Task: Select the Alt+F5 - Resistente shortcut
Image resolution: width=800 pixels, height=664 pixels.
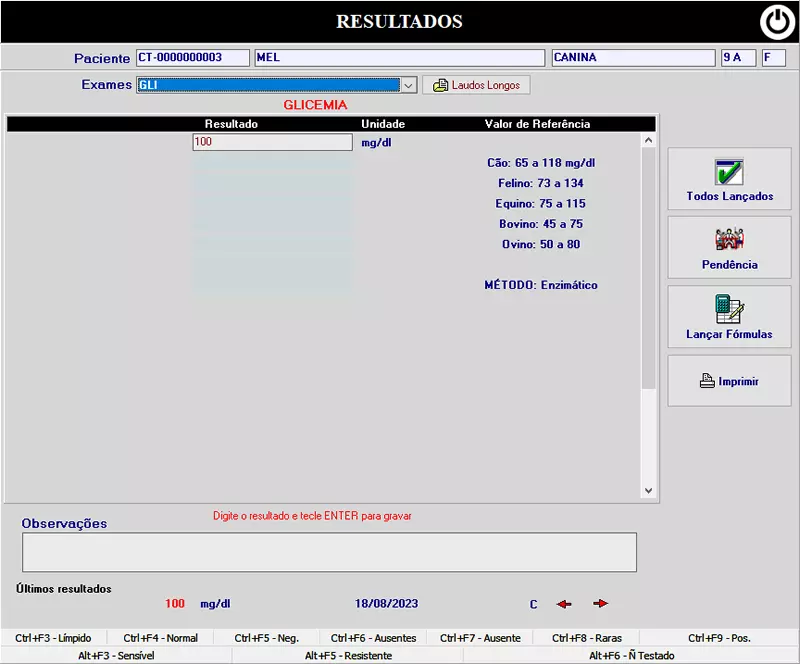Action: [x=348, y=656]
